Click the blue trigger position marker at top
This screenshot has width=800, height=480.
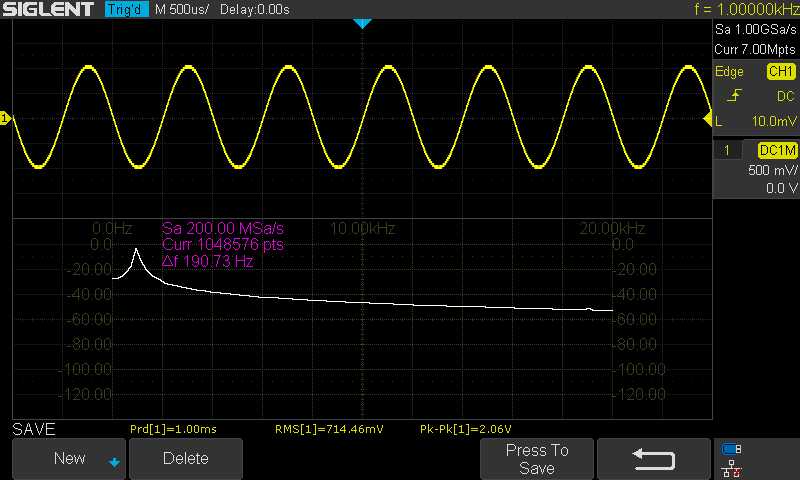pos(363,23)
